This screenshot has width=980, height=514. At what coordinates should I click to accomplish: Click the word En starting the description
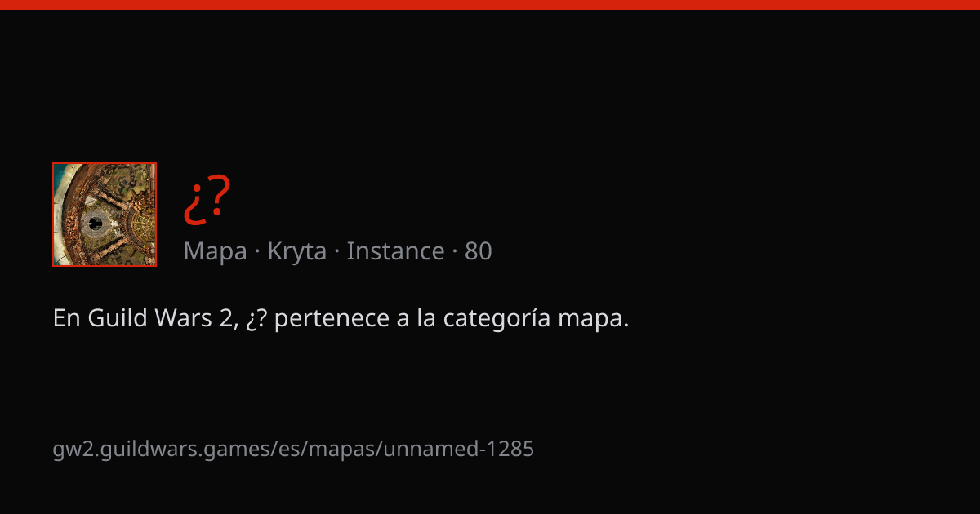click(66, 318)
